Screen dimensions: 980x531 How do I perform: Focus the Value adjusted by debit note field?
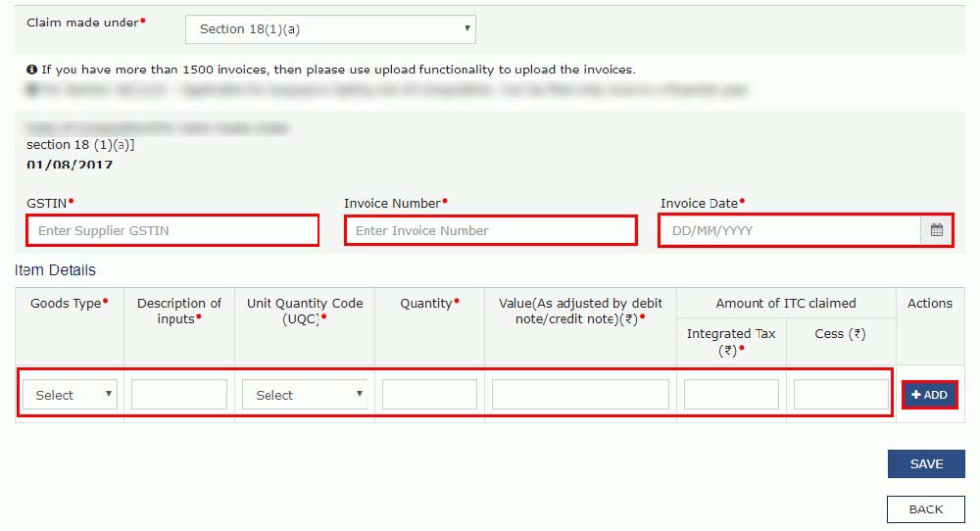coord(580,395)
